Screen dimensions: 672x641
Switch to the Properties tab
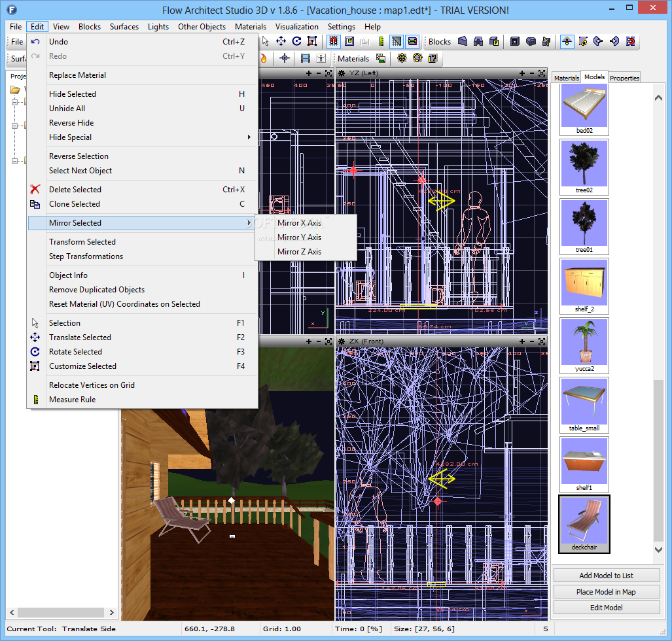tap(624, 78)
